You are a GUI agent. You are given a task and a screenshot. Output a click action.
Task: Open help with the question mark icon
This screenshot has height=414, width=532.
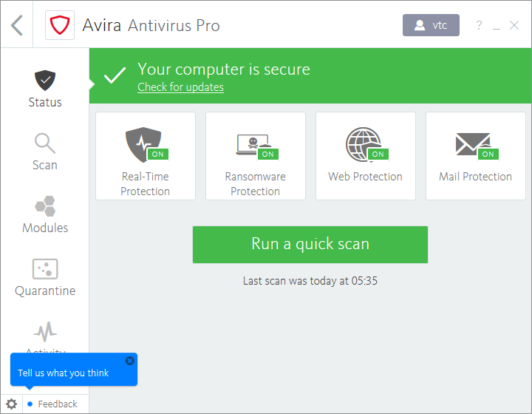[x=479, y=26]
